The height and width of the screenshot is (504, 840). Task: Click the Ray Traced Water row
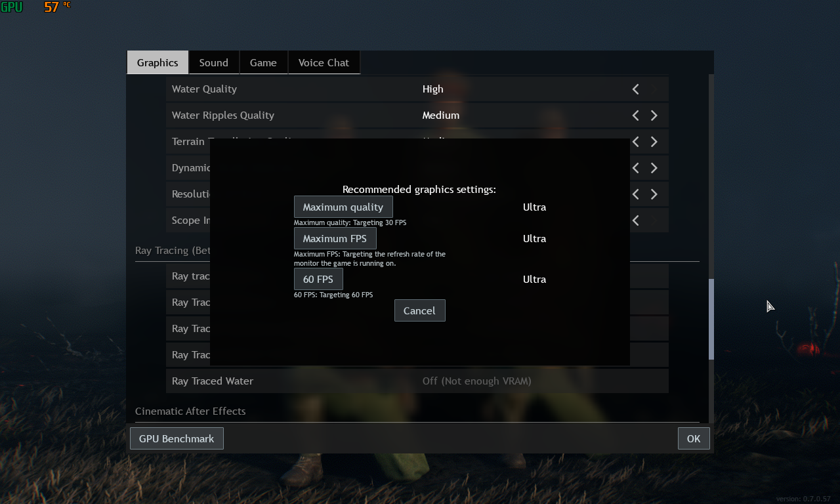tap(417, 381)
